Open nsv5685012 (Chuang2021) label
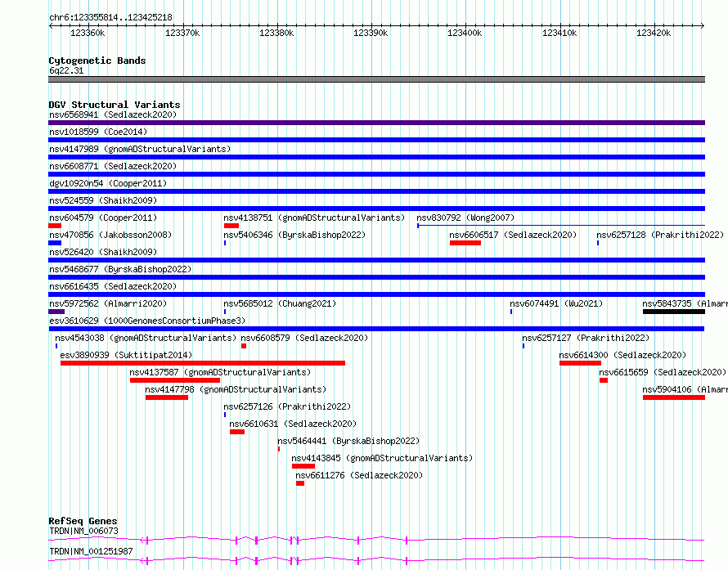The width and height of the screenshot is (728, 570). (x=280, y=303)
